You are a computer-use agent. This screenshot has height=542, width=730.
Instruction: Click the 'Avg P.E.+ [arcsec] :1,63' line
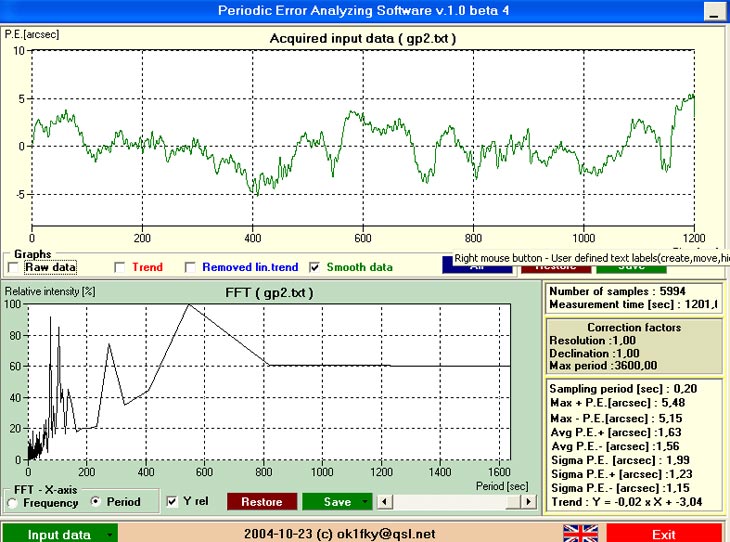(616, 432)
